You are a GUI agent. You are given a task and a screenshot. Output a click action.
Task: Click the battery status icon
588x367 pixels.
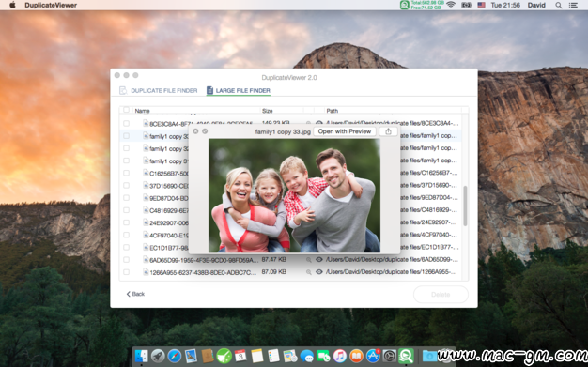(x=467, y=5)
